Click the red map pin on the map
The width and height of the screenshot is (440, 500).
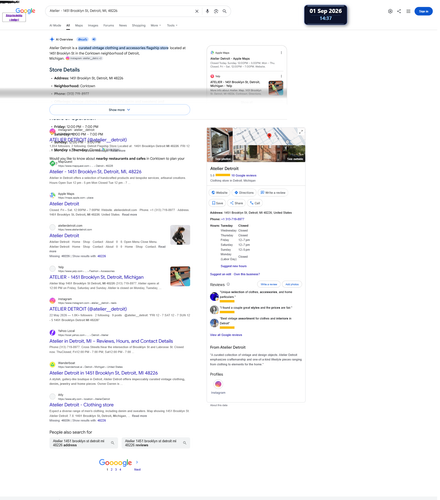pos(269,136)
